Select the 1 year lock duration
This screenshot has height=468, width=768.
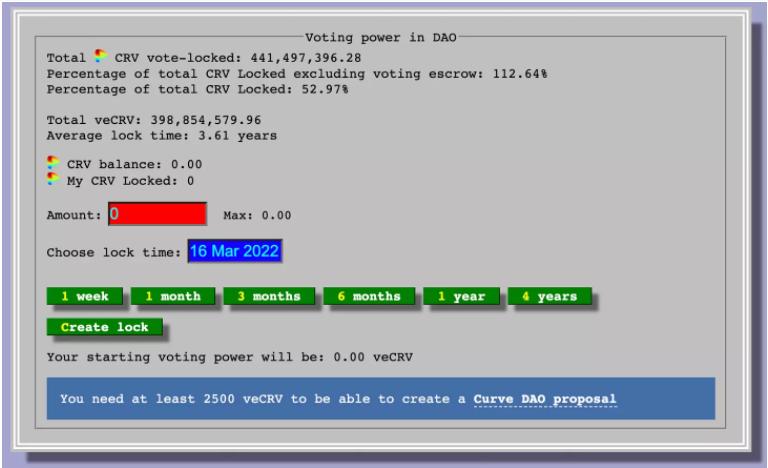460,296
